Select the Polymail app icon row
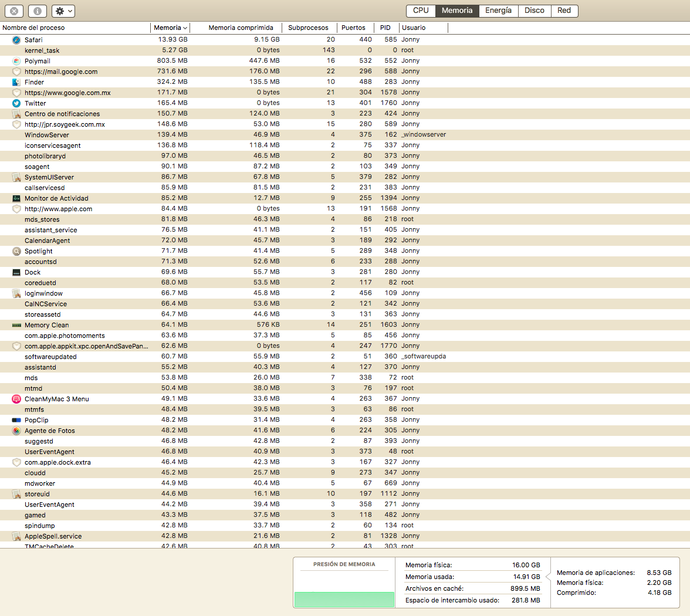Viewport: 690px width, 616px height. coord(16,61)
